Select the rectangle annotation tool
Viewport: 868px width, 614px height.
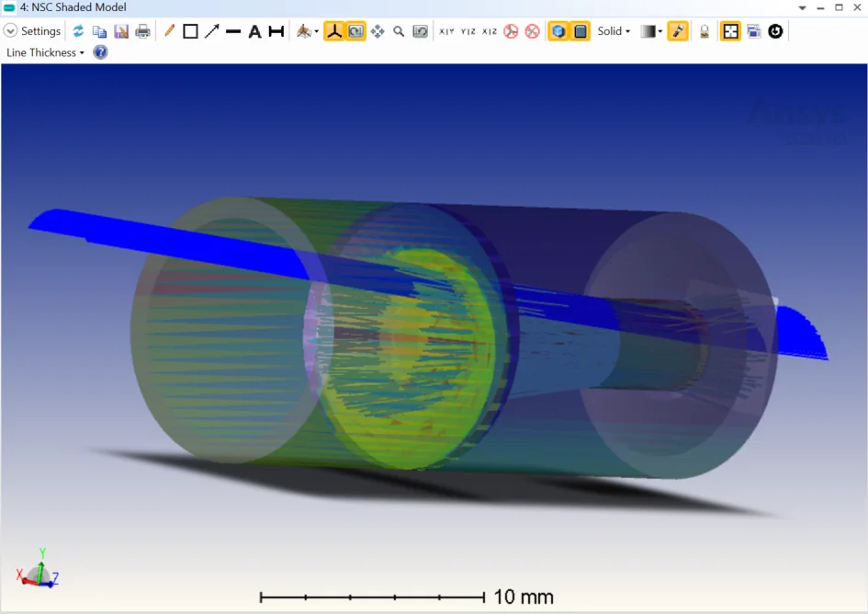(189, 30)
